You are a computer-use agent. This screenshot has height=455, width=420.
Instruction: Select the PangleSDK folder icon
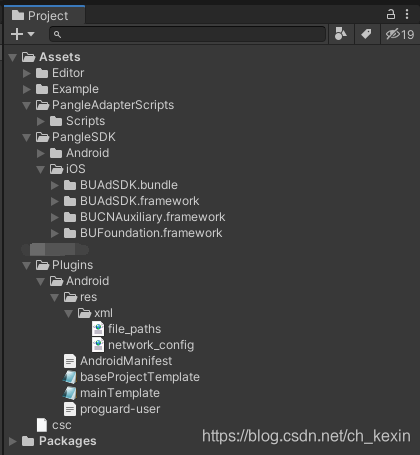[x=42, y=137]
